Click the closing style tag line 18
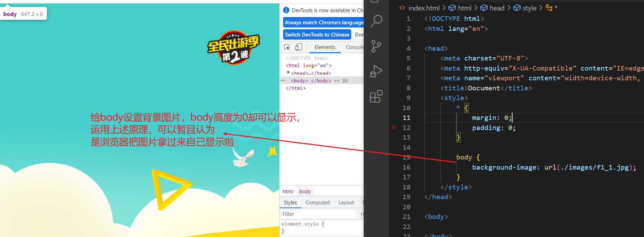Screen dimensions: 644x237 point(456,187)
